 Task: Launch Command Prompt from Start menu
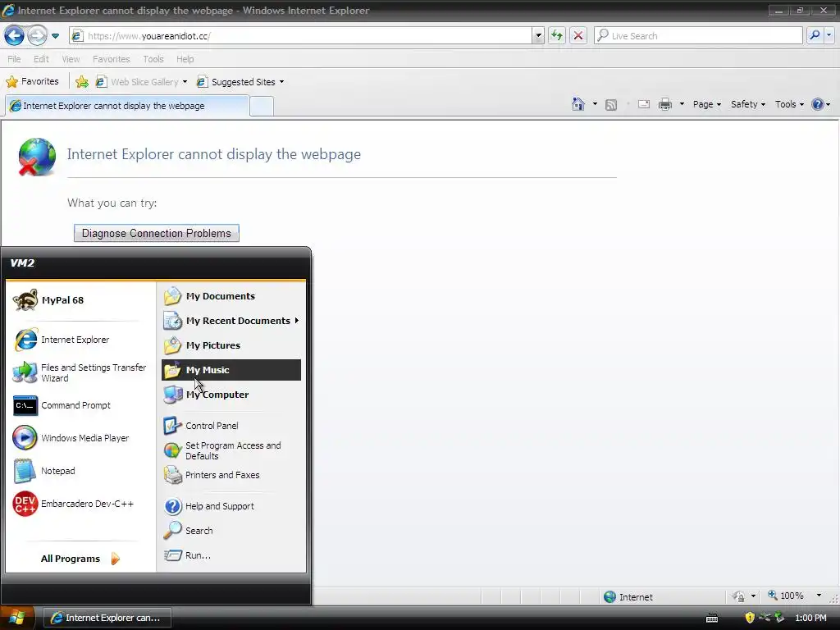(80, 405)
